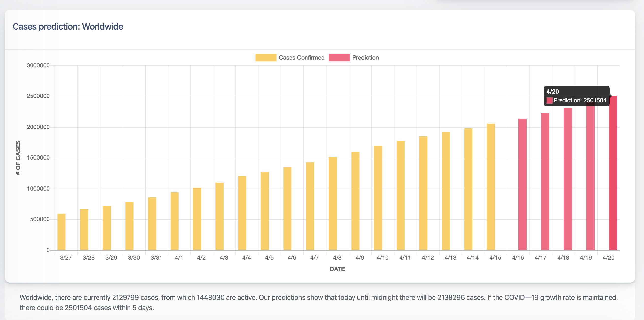644x320 pixels.
Task: Click the Cases prediction: Worldwide heading
Action: click(x=68, y=27)
